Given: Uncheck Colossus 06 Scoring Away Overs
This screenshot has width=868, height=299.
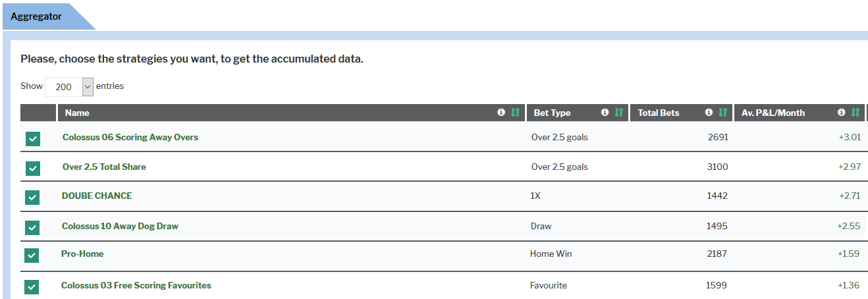Looking at the screenshot, I should pyautogui.click(x=33, y=139).
